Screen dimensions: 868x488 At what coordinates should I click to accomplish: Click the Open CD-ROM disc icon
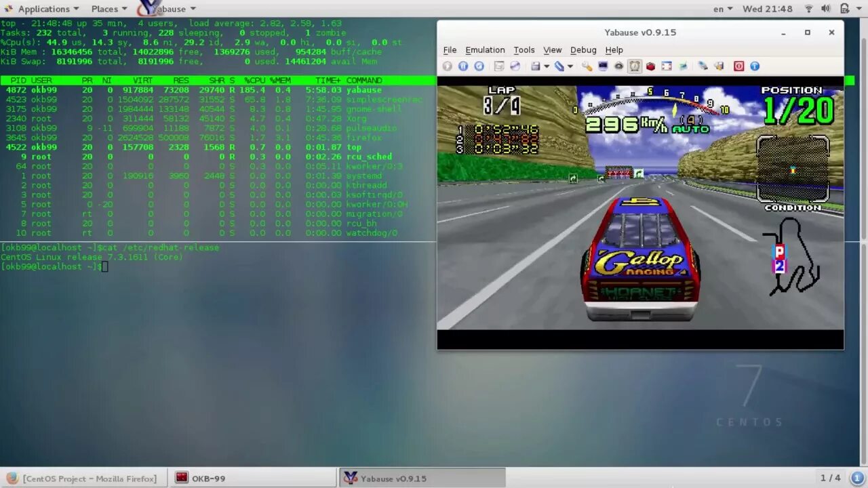click(515, 66)
